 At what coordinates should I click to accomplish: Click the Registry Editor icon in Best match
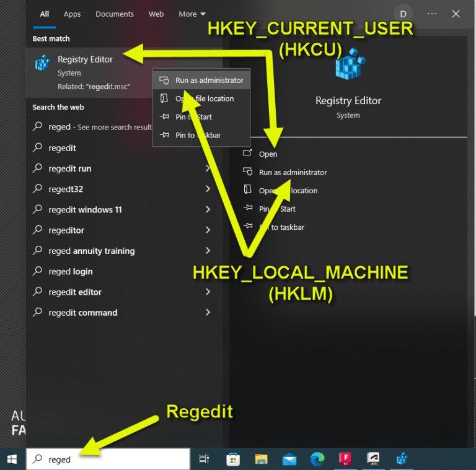(x=42, y=63)
